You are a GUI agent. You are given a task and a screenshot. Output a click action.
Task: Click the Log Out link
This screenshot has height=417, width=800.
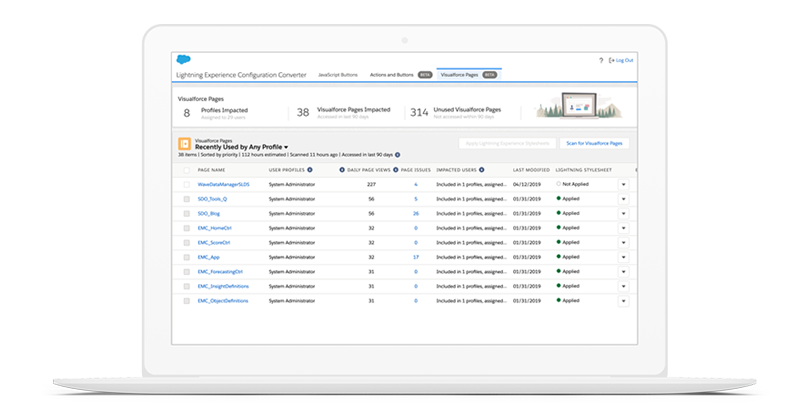621,61
